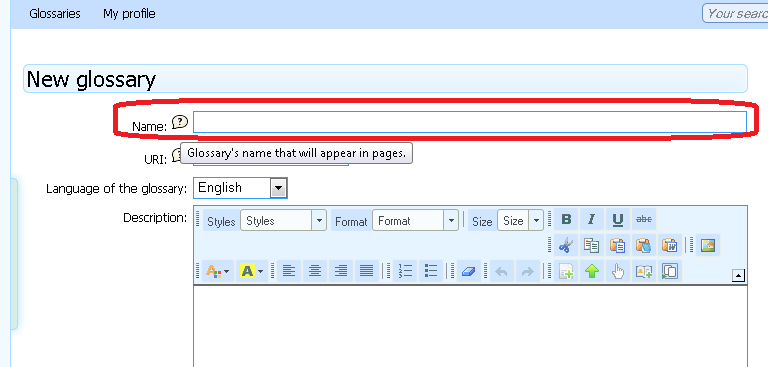Open the Glossaries menu
Image resolution: width=768 pixels, height=367 pixels.
click(55, 14)
